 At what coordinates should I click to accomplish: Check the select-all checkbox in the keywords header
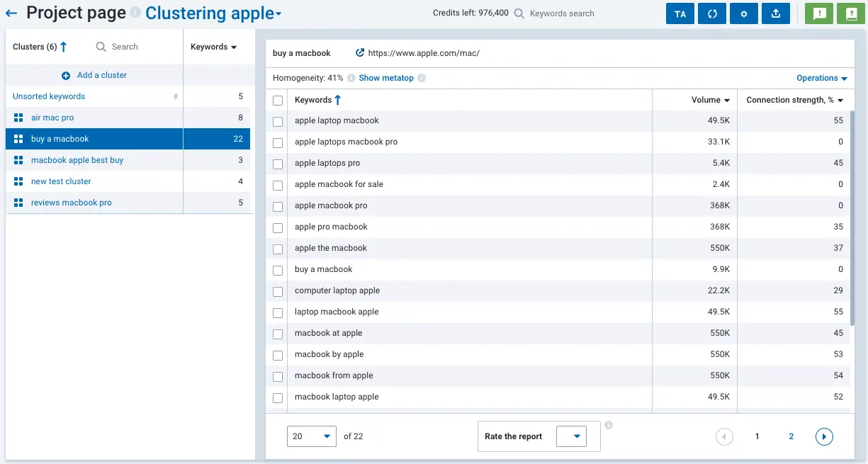tap(278, 100)
